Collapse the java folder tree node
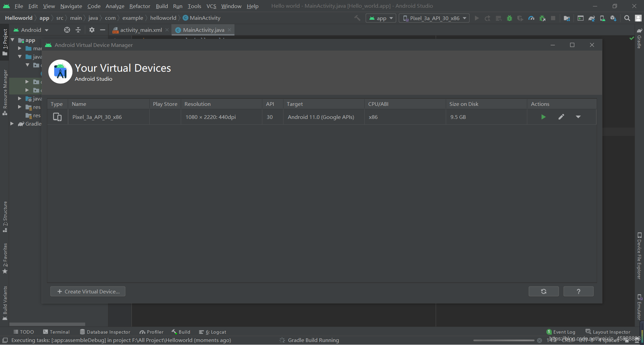644x345 pixels. point(20,56)
